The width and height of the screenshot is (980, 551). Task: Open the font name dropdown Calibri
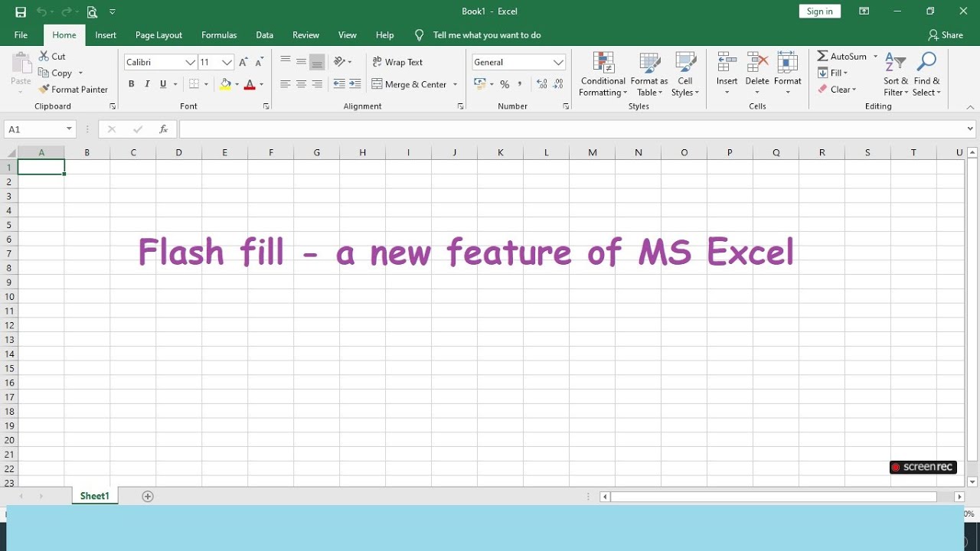pyautogui.click(x=190, y=62)
